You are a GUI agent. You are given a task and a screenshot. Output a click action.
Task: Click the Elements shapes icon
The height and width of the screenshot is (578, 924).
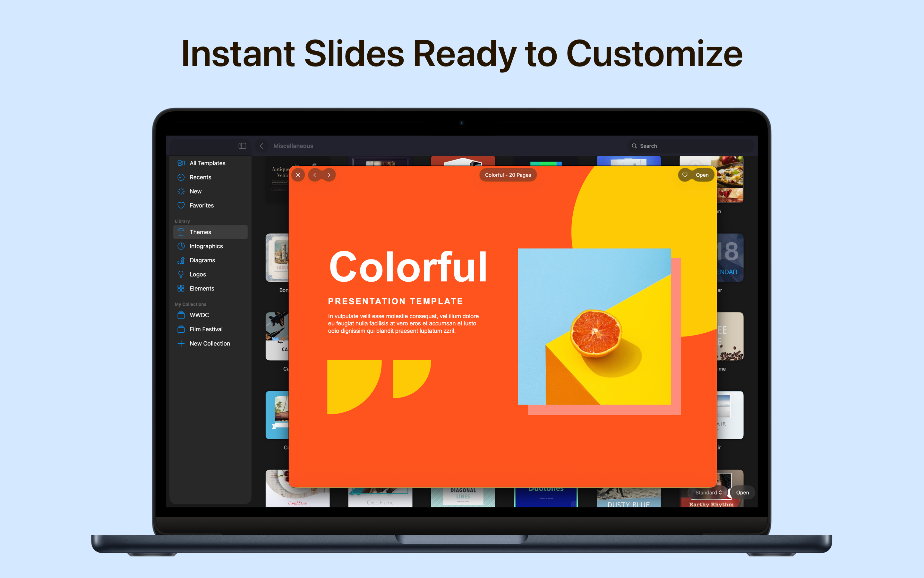point(181,289)
